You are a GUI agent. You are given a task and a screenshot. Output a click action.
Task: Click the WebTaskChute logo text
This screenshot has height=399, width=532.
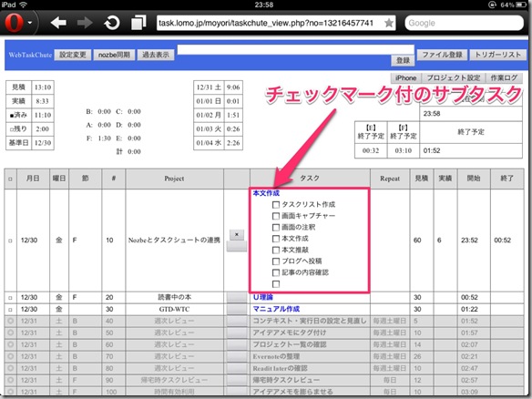pyautogui.click(x=30, y=55)
